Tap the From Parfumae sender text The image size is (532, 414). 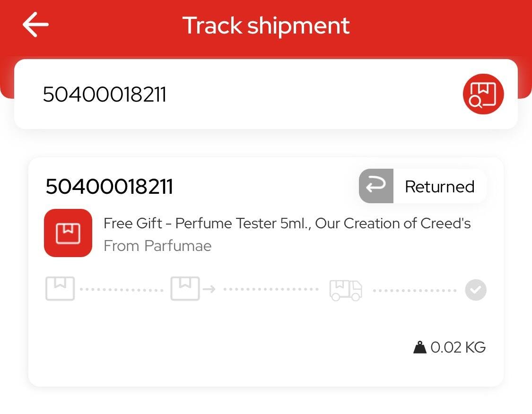click(157, 246)
